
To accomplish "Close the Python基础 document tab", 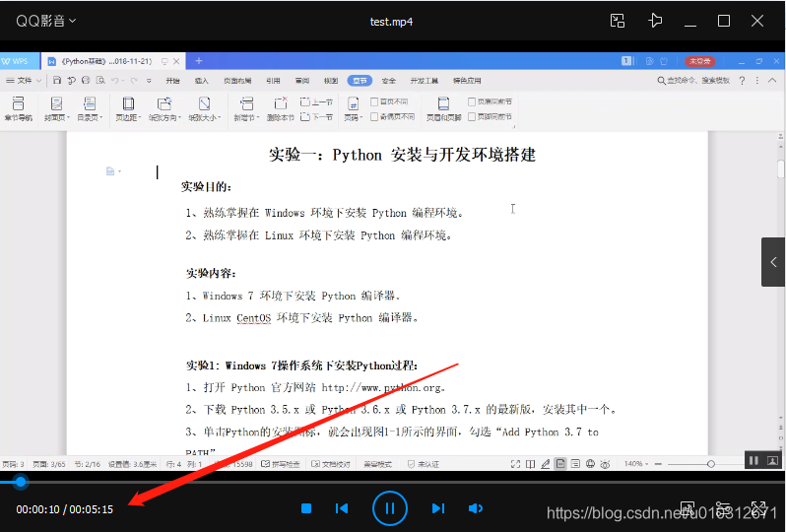I will pos(176,61).
